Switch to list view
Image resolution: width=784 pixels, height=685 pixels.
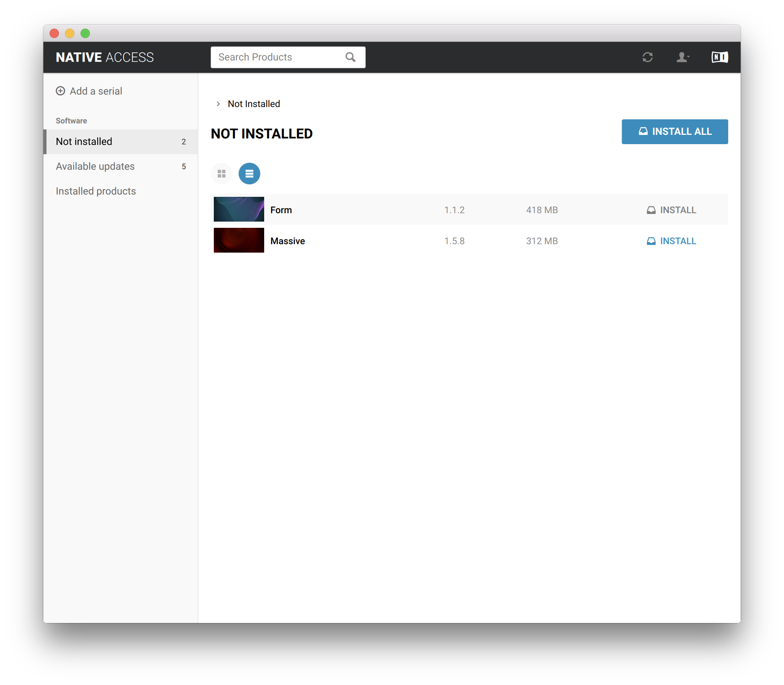[249, 174]
